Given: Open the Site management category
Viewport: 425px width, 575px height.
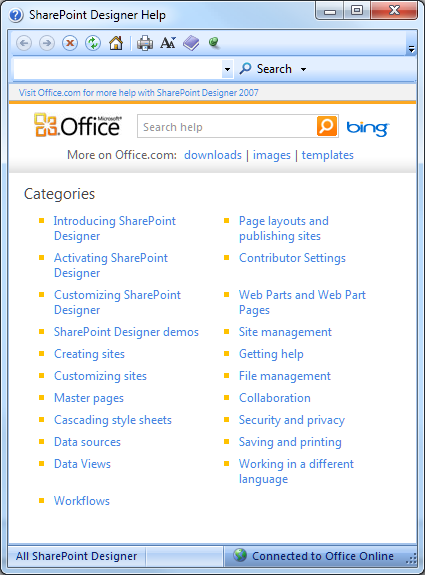Looking at the screenshot, I should pos(285,332).
